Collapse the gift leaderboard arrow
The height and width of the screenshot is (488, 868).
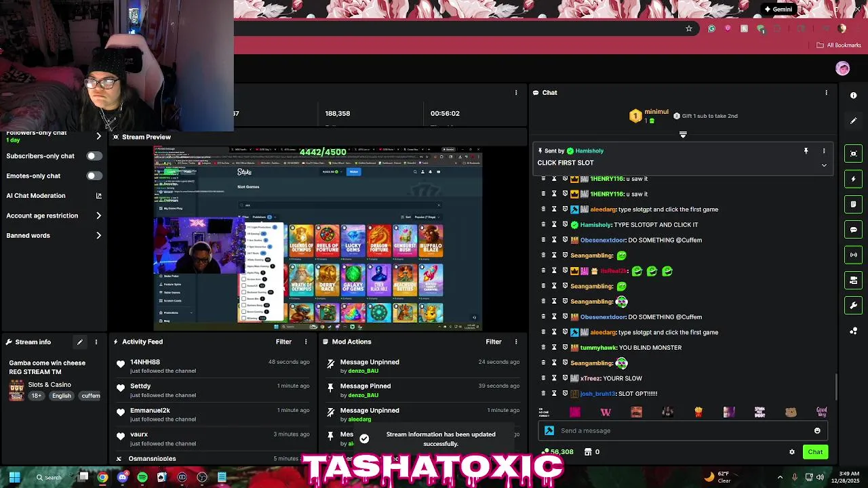[683, 135]
